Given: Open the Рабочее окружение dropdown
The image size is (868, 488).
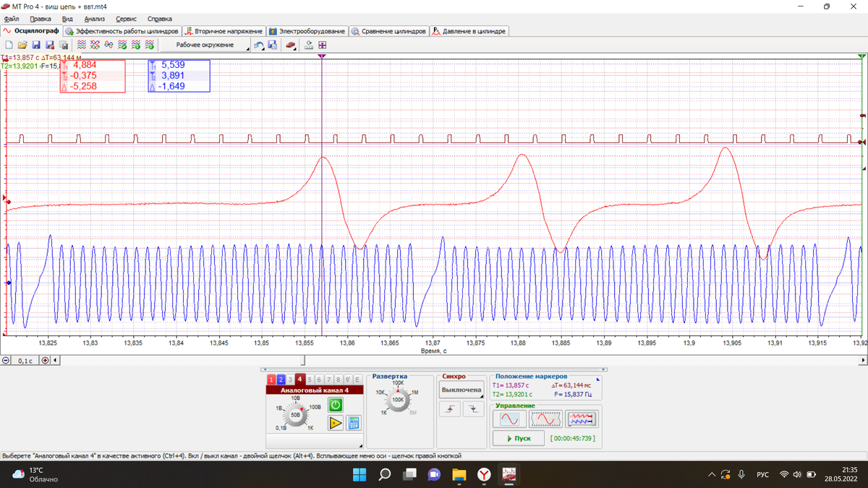Looking at the screenshot, I should coord(205,45).
